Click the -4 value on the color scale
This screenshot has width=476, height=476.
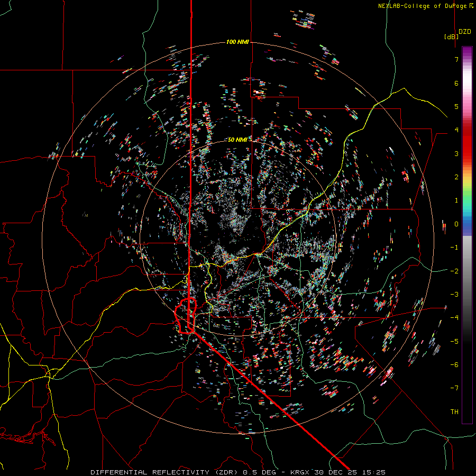coord(454,318)
